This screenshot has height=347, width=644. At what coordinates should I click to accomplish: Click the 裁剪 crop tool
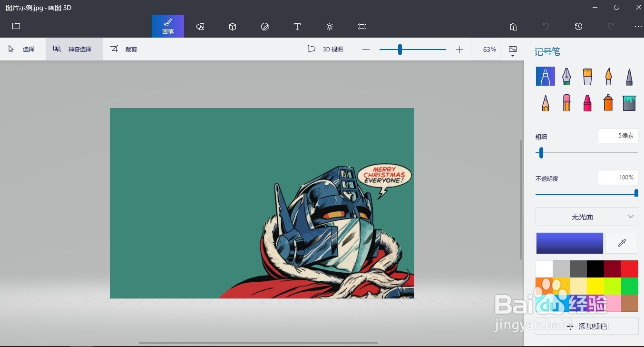(x=125, y=49)
